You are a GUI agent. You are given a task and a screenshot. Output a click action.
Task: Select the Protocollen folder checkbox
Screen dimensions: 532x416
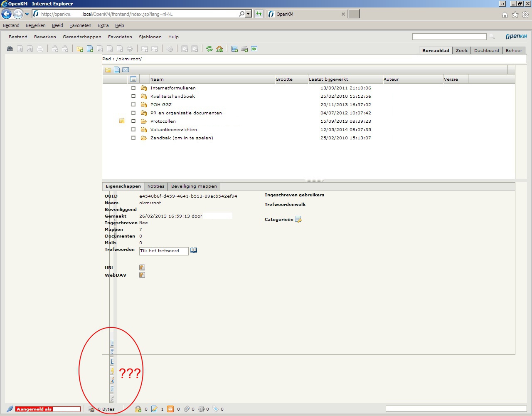pyautogui.click(x=133, y=121)
